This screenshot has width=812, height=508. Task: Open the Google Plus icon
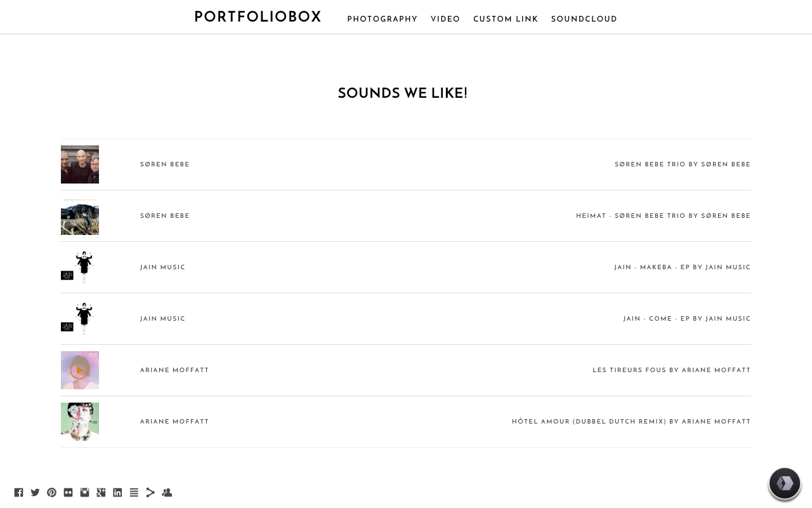pyautogui.click(x=101, y=493)
